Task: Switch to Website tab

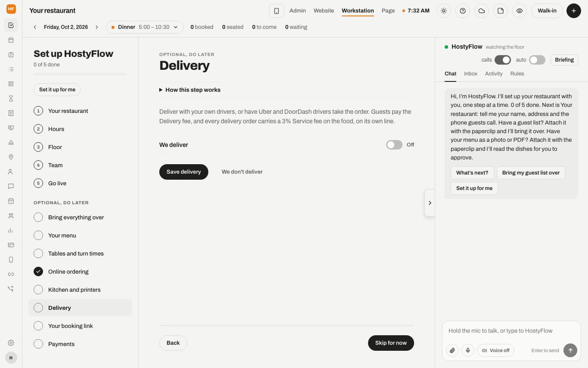Action: coord(324,11)
